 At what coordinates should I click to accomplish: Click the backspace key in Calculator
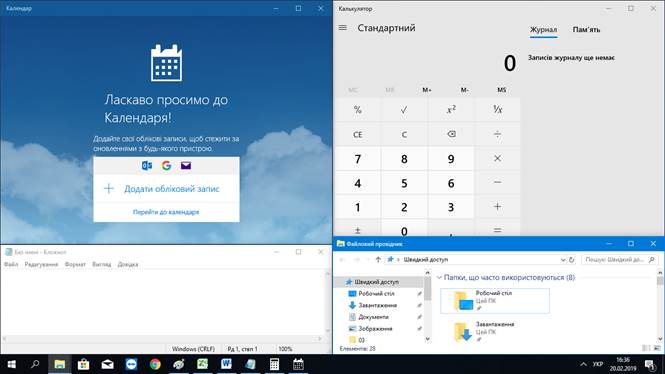pos(451,134)
